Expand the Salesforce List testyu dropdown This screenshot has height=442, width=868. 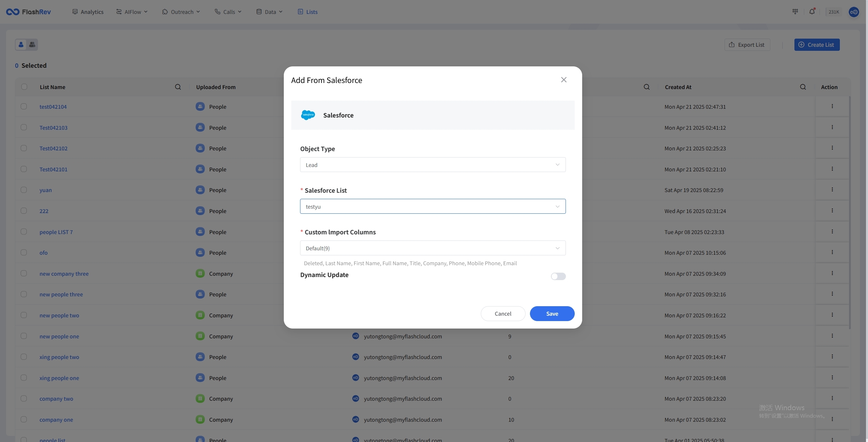tap(433, 207)
